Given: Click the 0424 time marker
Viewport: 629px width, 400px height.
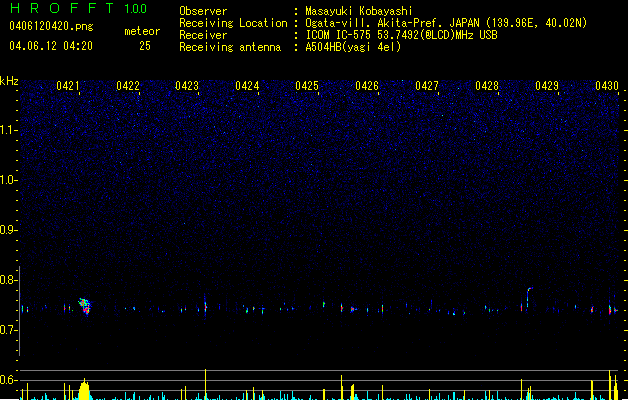Looking at the screenshot, I should pos(247,86).
